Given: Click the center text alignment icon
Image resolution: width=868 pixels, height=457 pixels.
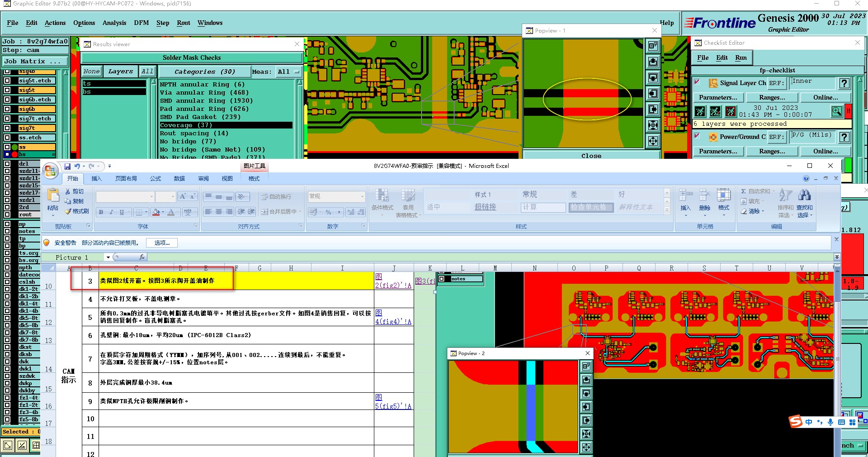Looking at the screenshot, I should tap(219, 212).
